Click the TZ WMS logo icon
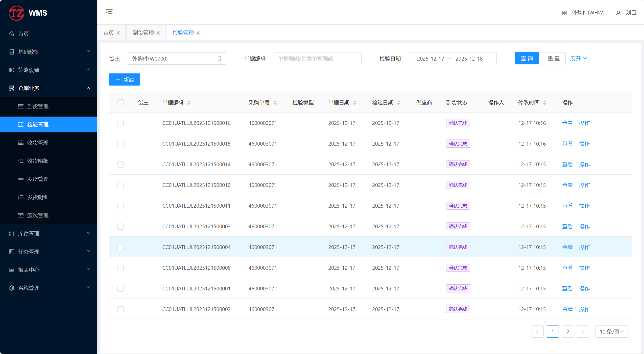This screenshot has width=644, height=354. point(17,13)
